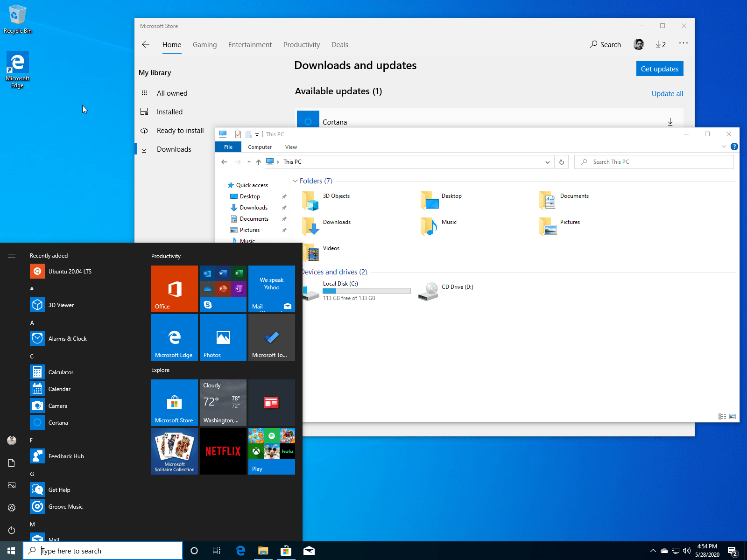The height and width of the screenshot is (560, 747).
Task: Open Calculator from the app list
Action: [x=84, y=372]
